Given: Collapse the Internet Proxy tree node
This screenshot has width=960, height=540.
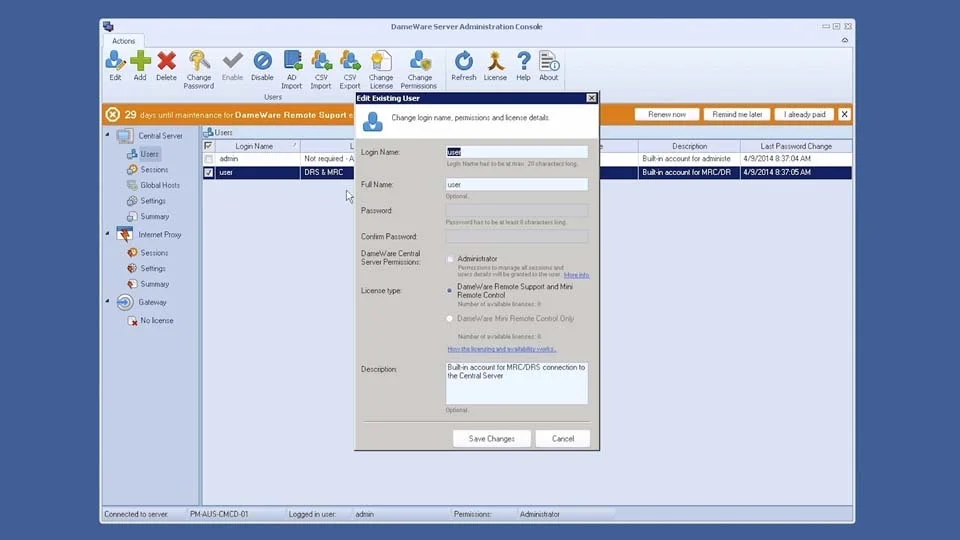Looking at the screenshot, I should [108, 234].
